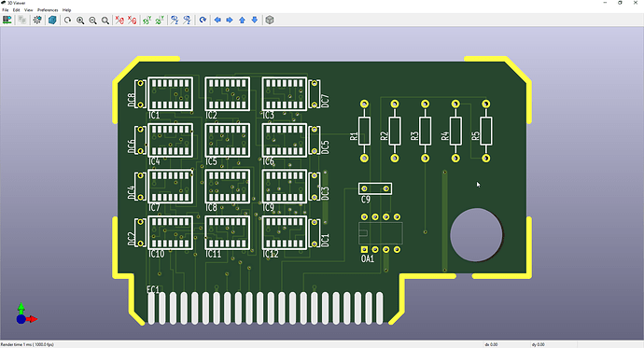
Task: Open the File menu
Action: (x=6, y=10)
